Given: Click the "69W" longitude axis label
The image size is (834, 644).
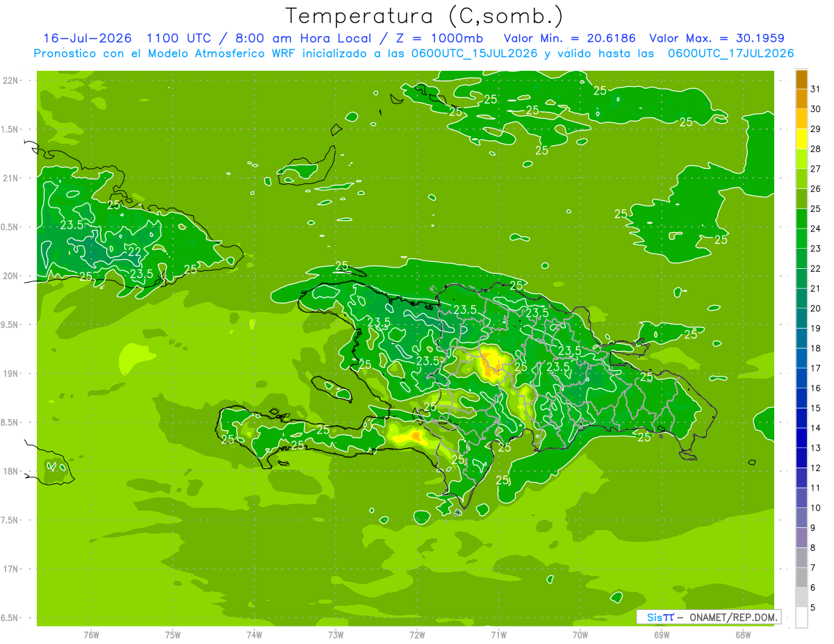Looking at the screenshot, I should point(662,635).
